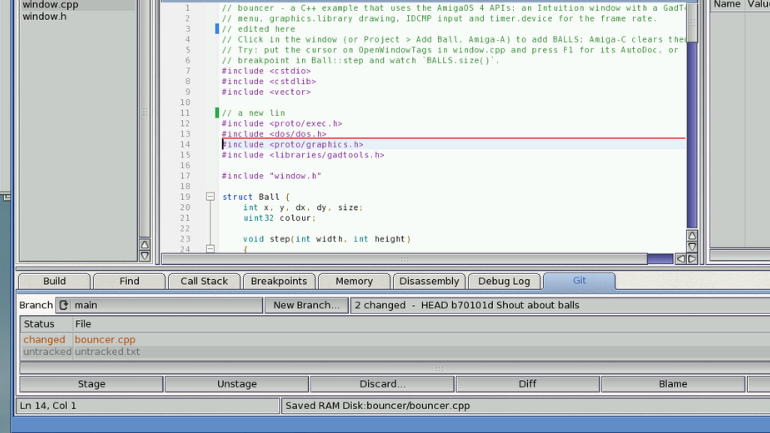Viewport: 770px width, 433px height.
Task: Switch to the Call Stack tab
Action: tap(204, 281)
